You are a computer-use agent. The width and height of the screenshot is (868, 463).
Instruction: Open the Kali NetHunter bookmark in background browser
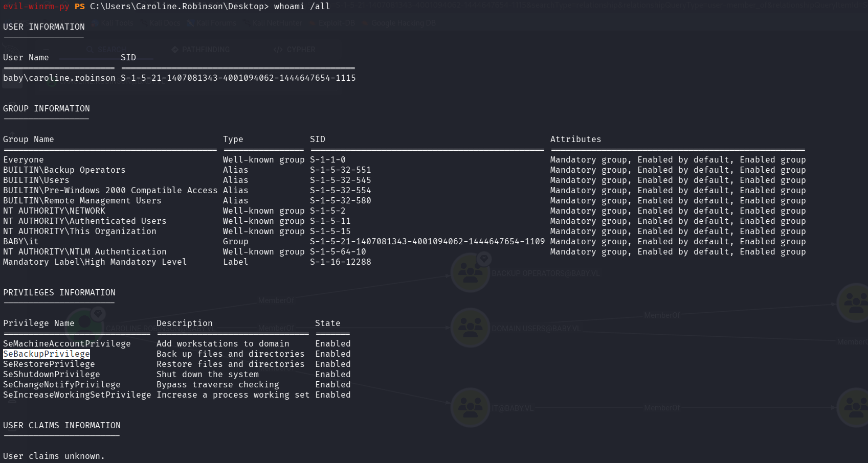(273, 23)
